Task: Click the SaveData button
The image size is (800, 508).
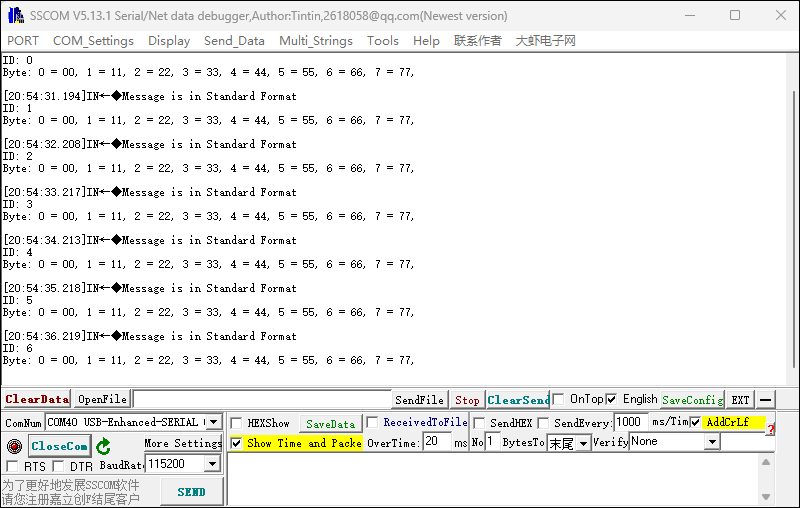Action: tap(330, 424)
